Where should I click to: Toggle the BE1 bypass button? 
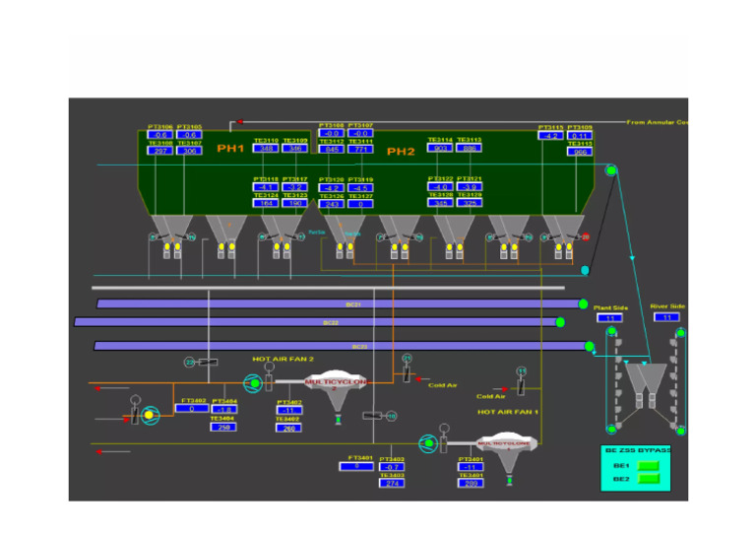click(x=648, y=465)
